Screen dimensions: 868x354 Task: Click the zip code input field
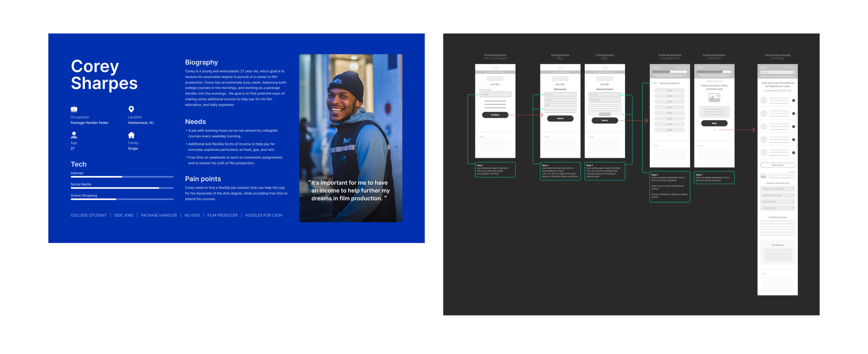495,95
